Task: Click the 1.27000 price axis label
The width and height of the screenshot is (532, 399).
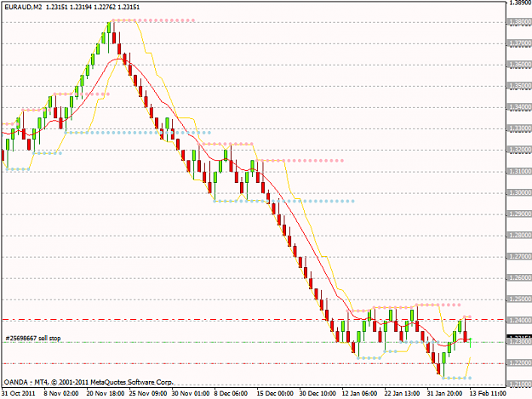Action: (519, 257)
